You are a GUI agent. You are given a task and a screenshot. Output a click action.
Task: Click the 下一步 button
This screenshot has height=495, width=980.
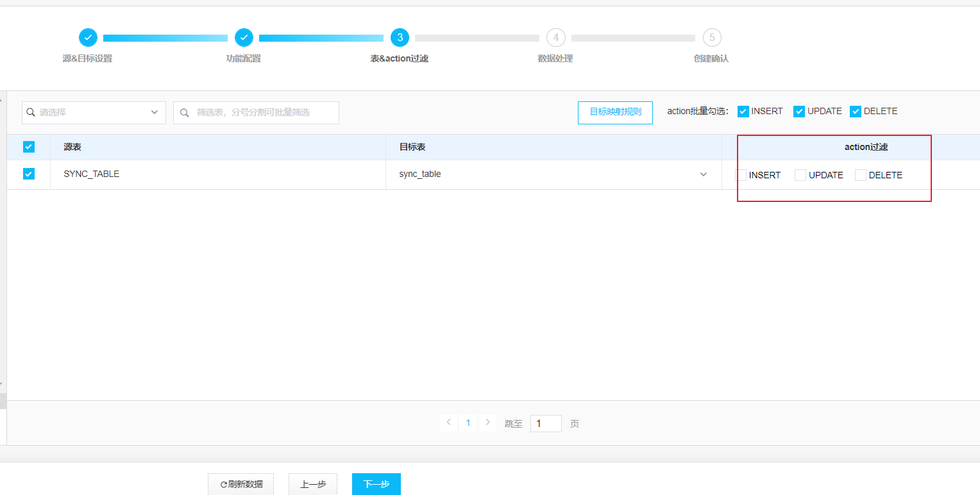point(376,484)
